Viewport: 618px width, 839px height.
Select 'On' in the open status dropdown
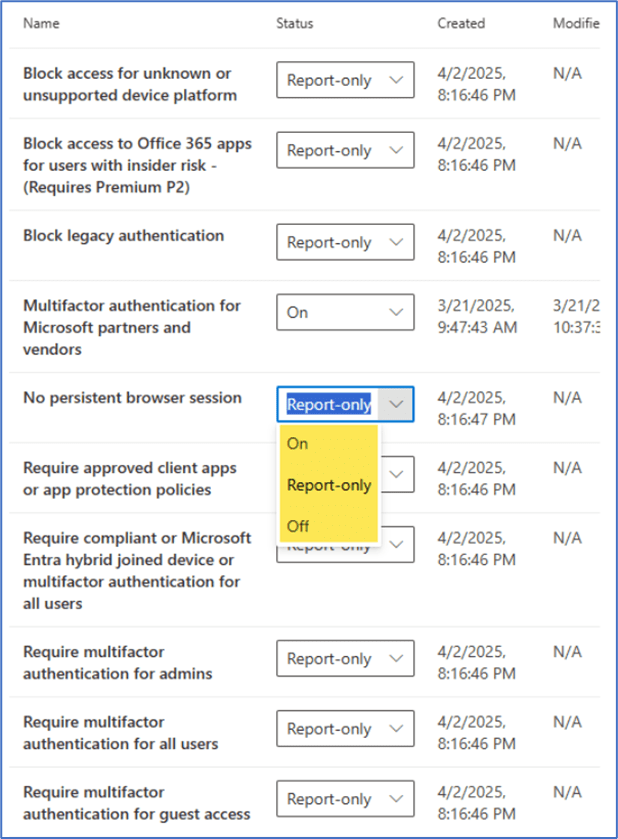coord(298,444)
